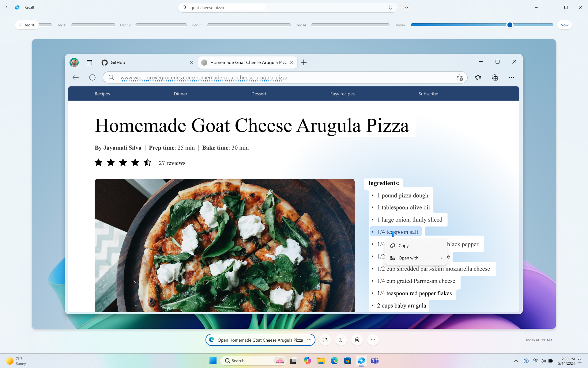The width and height of the screenshot is (588, 368).
Task: Click the Recall search microphone icon
Action: pyautogui.click(x=390, y=7)
